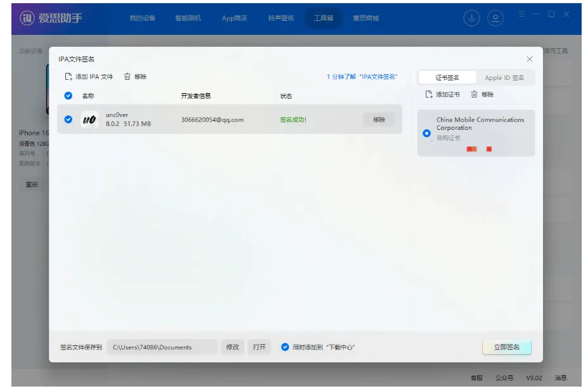Screen dimensions: 588x391
Task: Close the IPA文件签名 dialog
Action: (530, 59)
